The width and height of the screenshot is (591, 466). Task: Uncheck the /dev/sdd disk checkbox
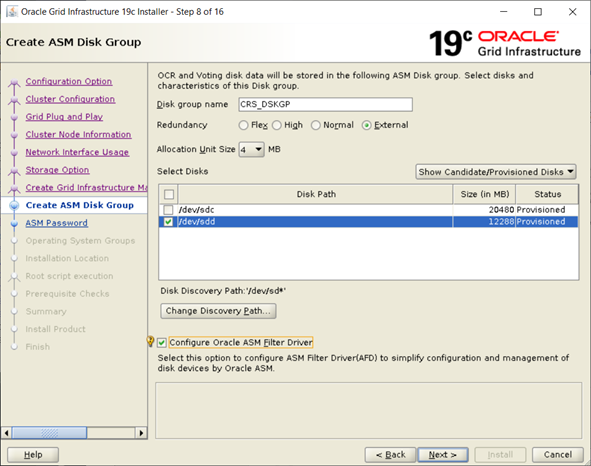point(168,222)
